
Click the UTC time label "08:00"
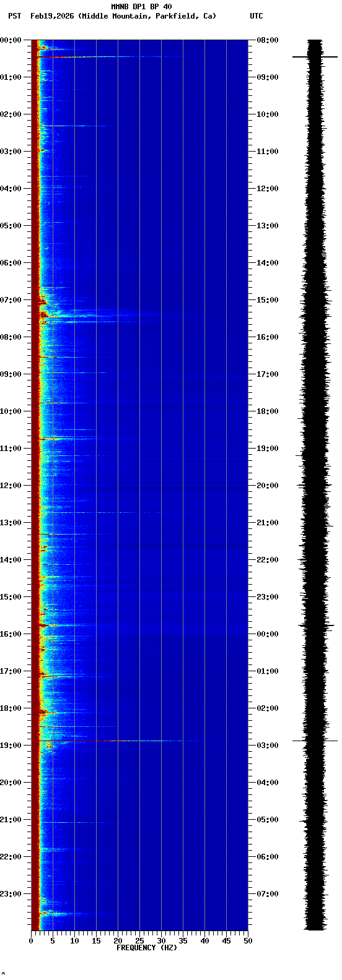268,40
